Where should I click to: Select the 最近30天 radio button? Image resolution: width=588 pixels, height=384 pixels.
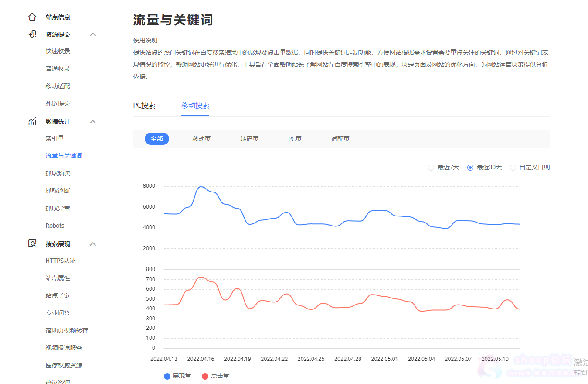(470, 167)
